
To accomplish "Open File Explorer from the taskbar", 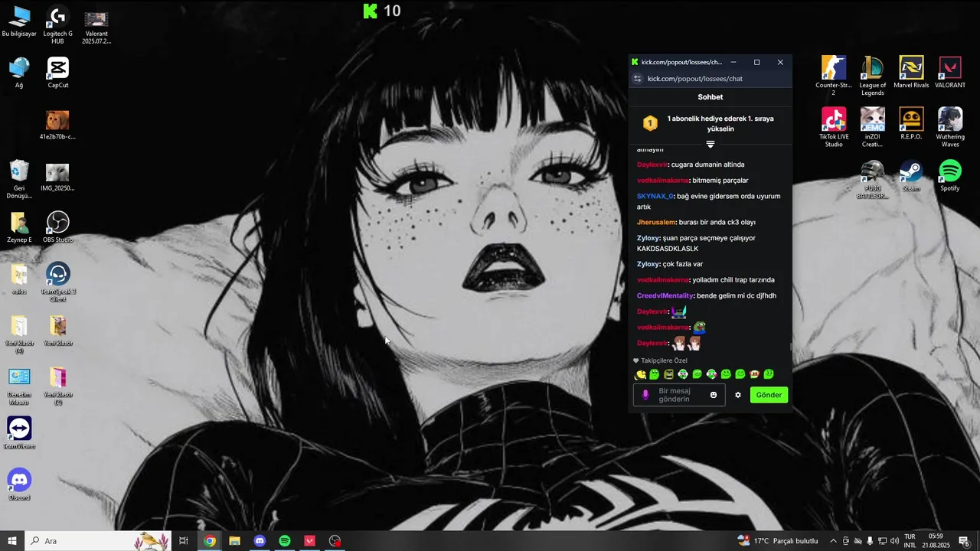I will 234,541.
